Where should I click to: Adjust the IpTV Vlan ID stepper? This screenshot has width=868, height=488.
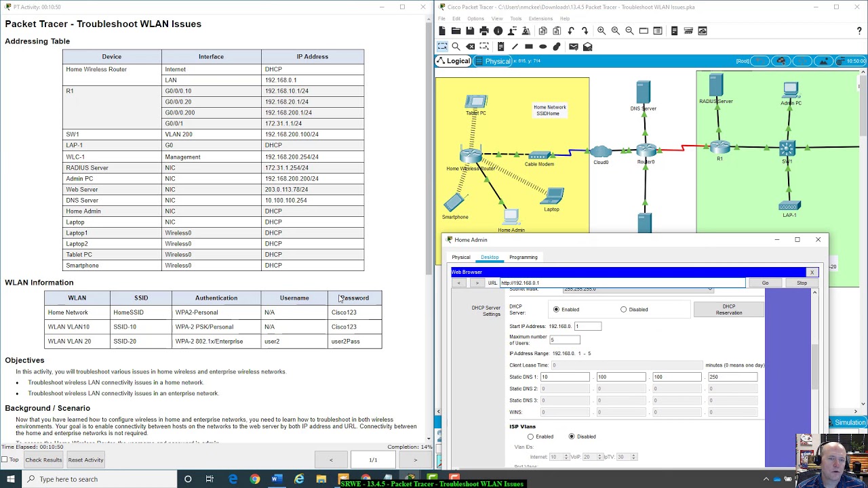(633, 457)
